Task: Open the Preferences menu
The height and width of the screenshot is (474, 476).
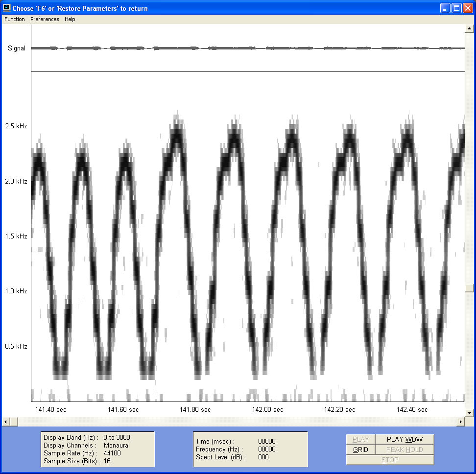Action: coord(45,19)
